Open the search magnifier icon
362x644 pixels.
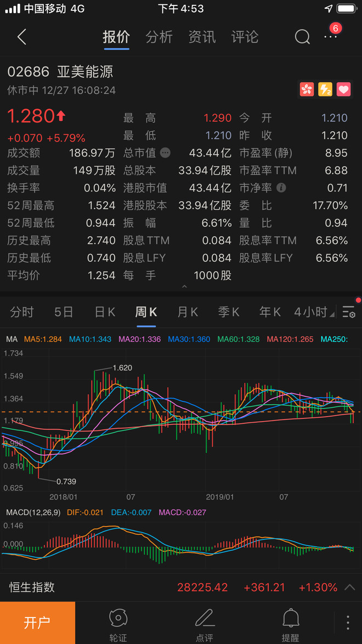(x=302, y=37)
